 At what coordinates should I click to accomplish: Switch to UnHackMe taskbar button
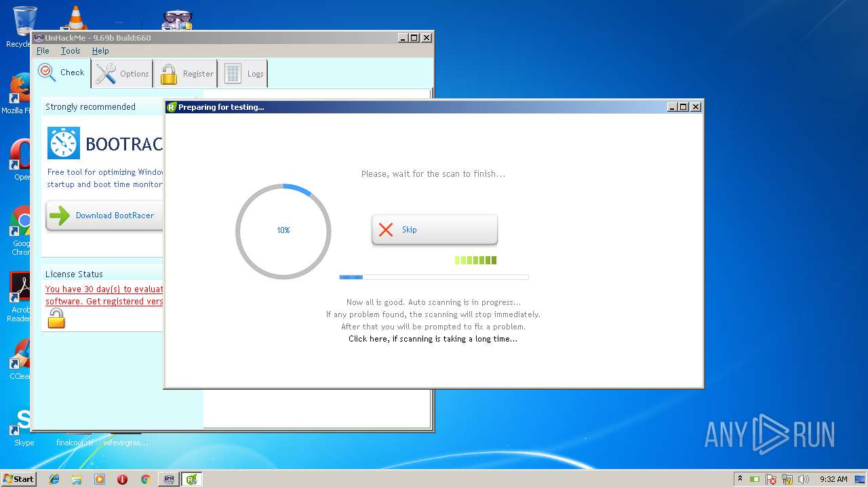point(169,479)
